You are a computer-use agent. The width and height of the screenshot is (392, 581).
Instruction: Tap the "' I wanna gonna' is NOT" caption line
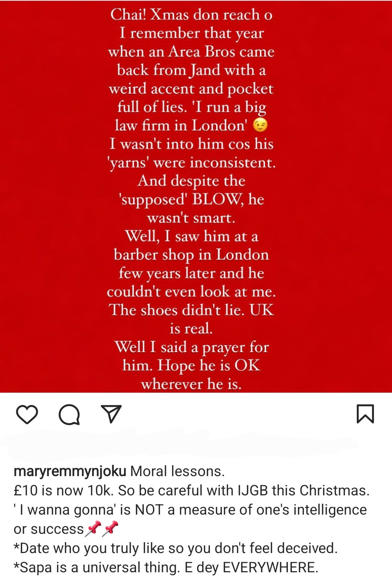190,510
